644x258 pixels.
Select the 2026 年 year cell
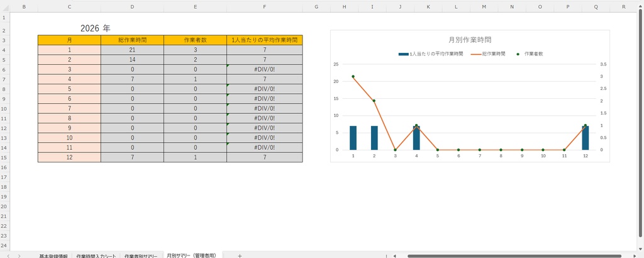pos(96,28)
